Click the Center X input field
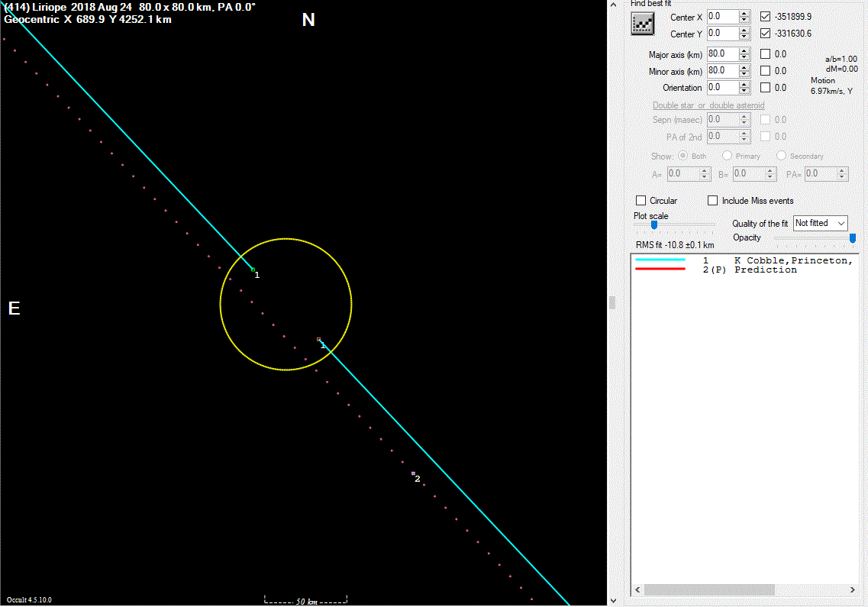This screenshot has width=868, height=607. pyautogui.click(x=721, y=17)
